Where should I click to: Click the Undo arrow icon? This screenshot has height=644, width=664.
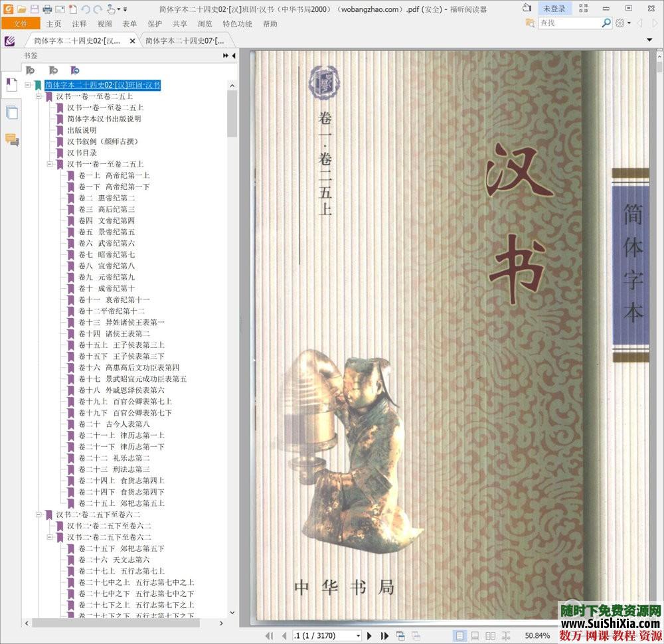(x=85, y=9)
